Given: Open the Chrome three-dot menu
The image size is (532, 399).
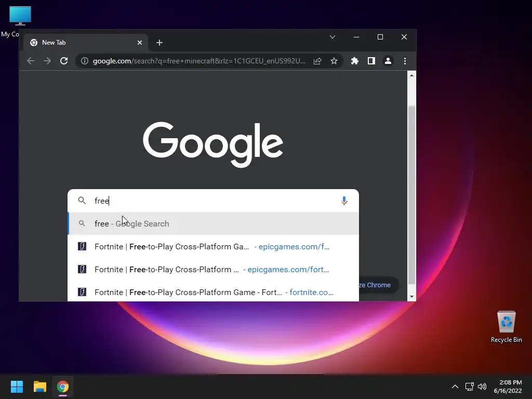Looking at the screenshot, I should pyautogui.click(x=405, y=61).
